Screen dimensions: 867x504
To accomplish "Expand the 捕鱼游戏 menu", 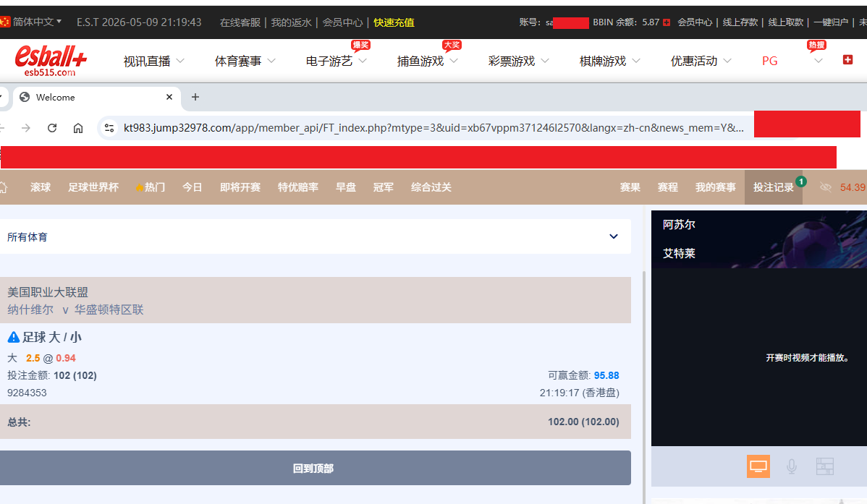I will click(428, 61).
